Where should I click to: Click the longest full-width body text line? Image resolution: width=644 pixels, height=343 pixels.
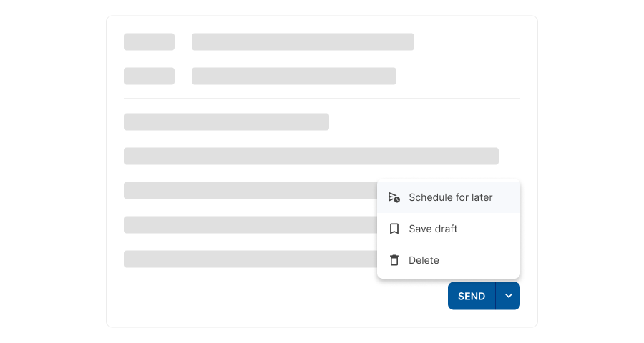311,156
